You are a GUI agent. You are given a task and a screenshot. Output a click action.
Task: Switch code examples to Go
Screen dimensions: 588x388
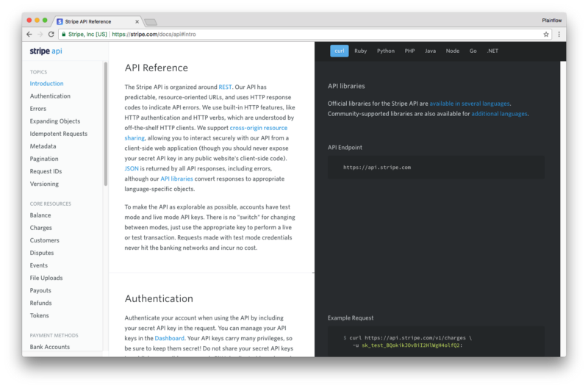click(473, 51)
